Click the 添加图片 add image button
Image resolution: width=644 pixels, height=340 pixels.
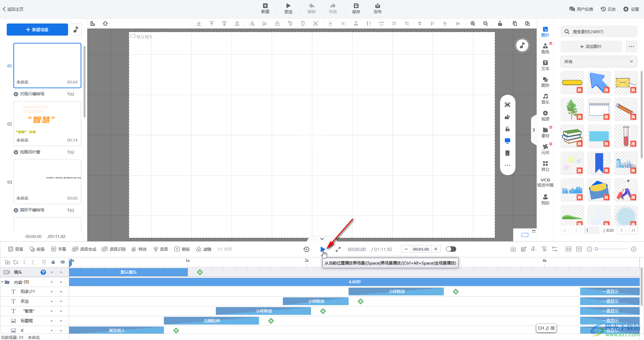[x=591, y=47]
